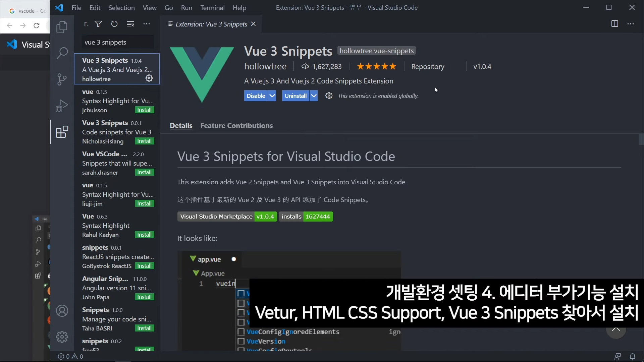Screen dimensions: 644x362
Task: Open the Terminal menu
Action: pos(212,8)
